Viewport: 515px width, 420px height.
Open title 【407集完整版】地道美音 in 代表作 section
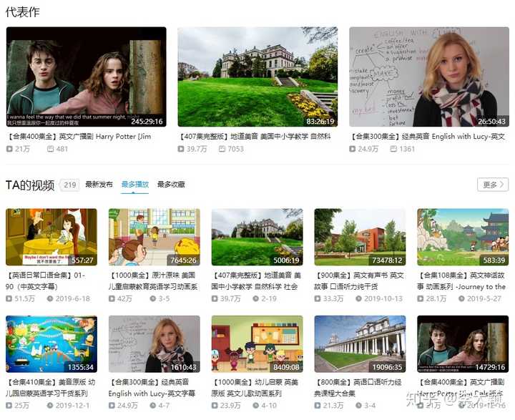(255, 137)
